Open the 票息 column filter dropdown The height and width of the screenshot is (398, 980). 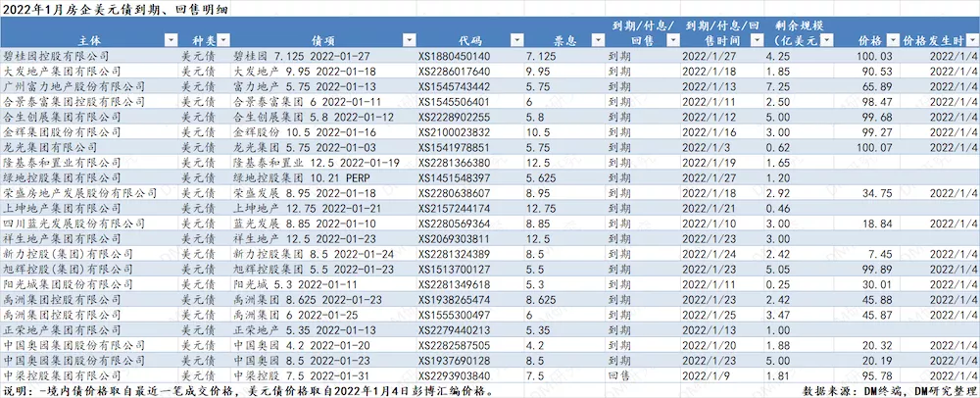coord(598,40)
